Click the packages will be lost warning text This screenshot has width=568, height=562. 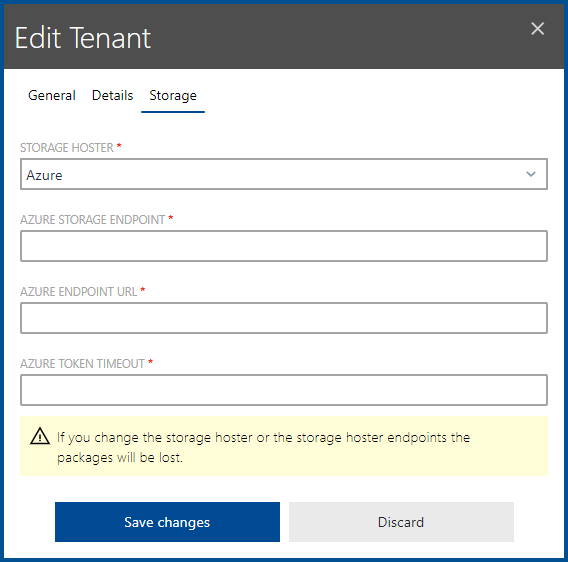click(x=263, y=447)
